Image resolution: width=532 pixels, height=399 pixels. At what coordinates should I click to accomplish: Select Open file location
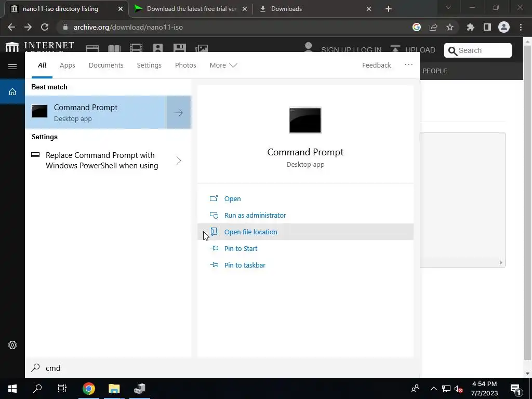[305, 232]
